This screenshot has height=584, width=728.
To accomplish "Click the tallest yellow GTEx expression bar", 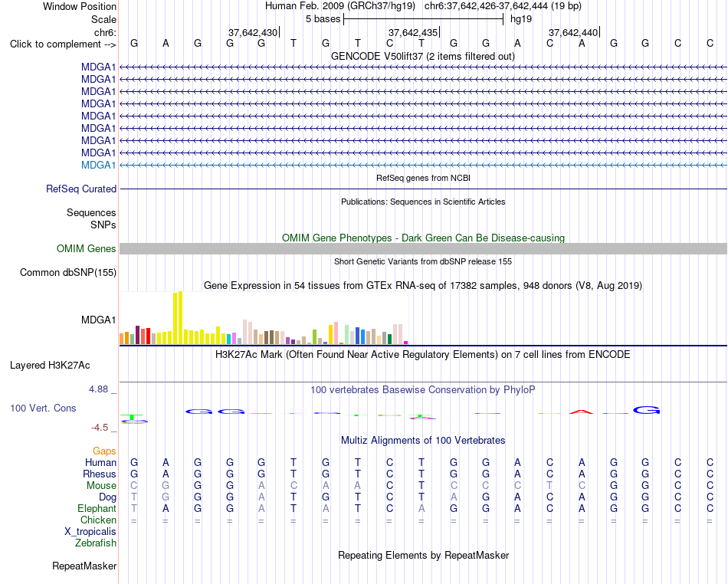I will [x=181, y=317].
